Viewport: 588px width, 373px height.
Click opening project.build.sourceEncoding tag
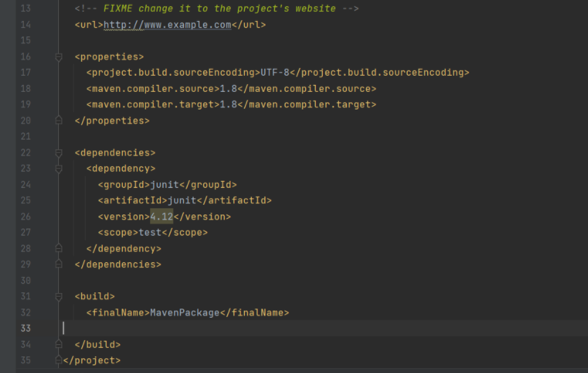173,72
